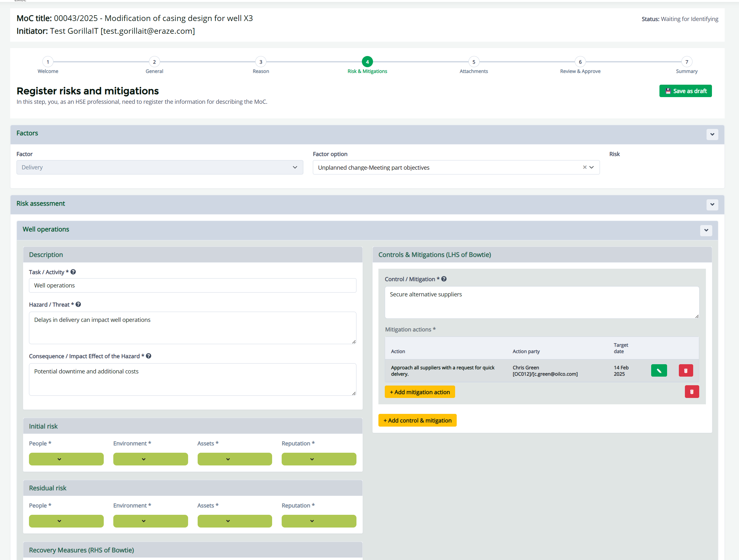Collapse the Factors section
Viewport: 739px width, 560px height.
(x=712, y=134)
